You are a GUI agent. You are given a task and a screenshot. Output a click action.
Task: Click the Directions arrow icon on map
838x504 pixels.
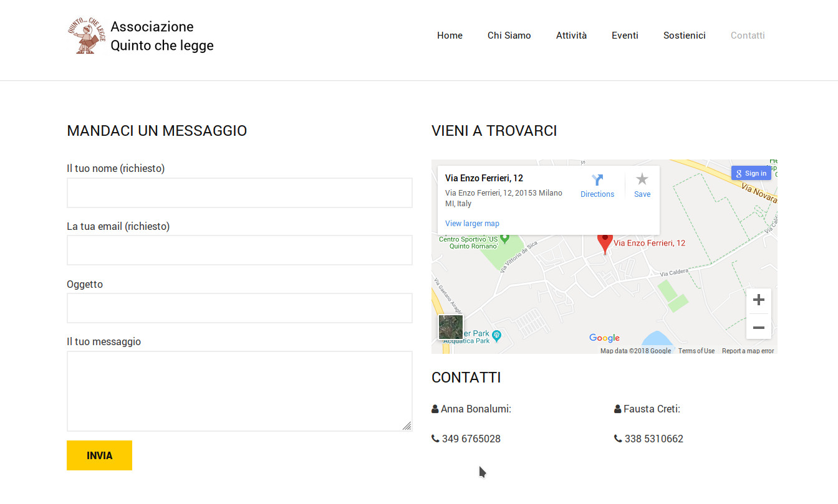597,181
